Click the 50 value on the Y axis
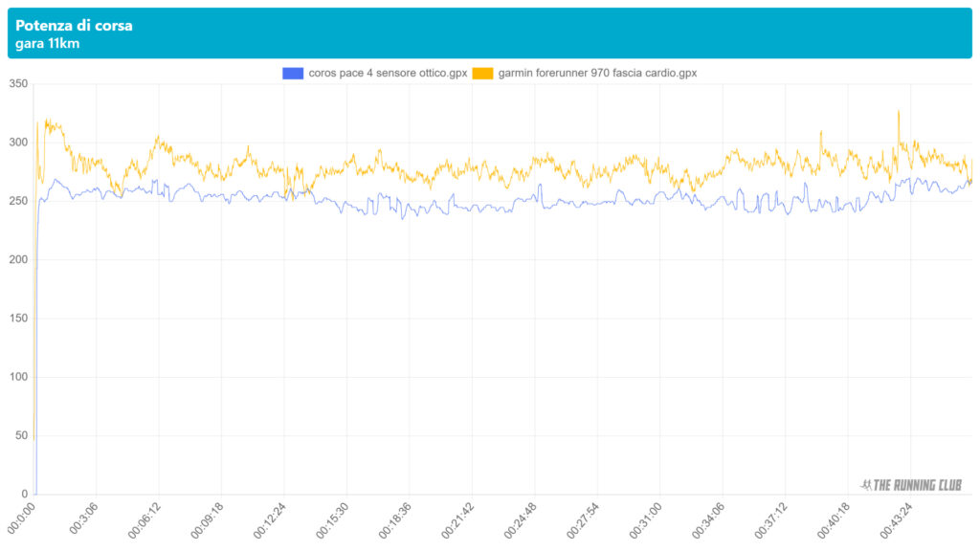 coord(19,436)
